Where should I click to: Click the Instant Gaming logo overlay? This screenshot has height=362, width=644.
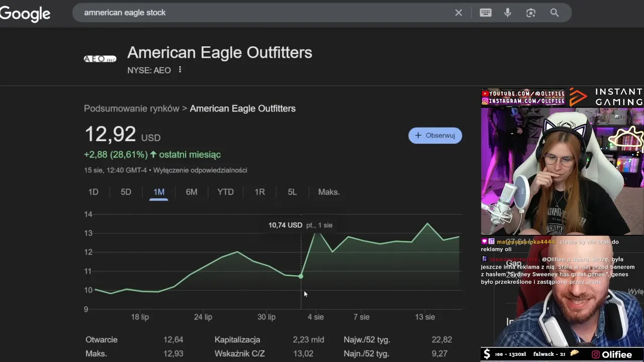pos(606,97)
